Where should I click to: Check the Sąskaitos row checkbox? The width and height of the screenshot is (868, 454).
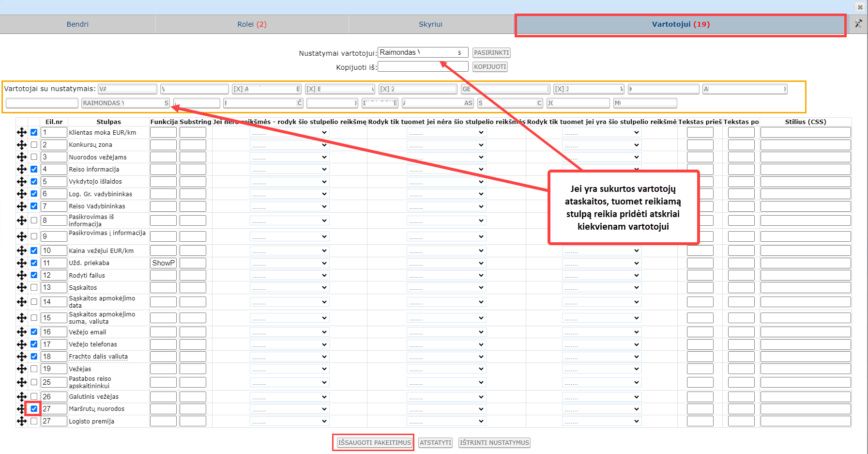[34, 287]
